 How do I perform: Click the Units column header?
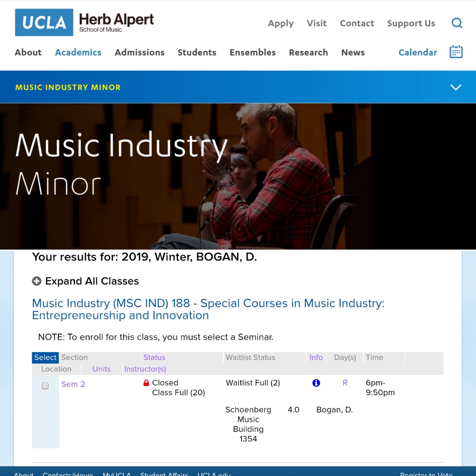101,369
